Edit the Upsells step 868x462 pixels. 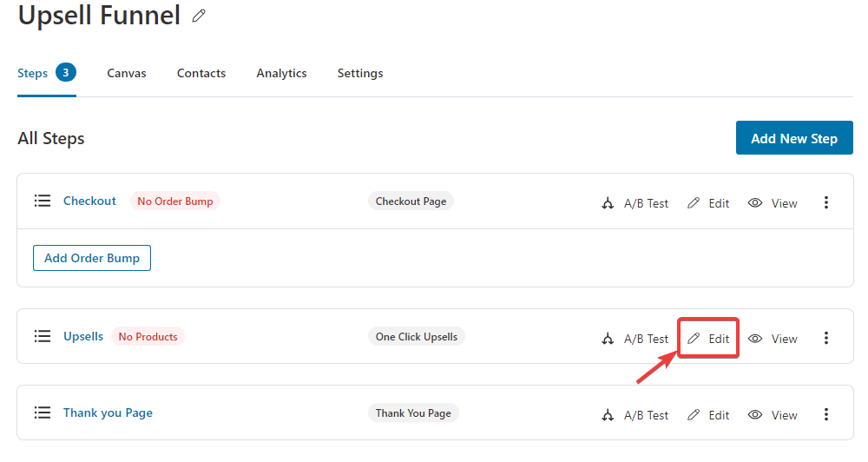pos(708,339)
